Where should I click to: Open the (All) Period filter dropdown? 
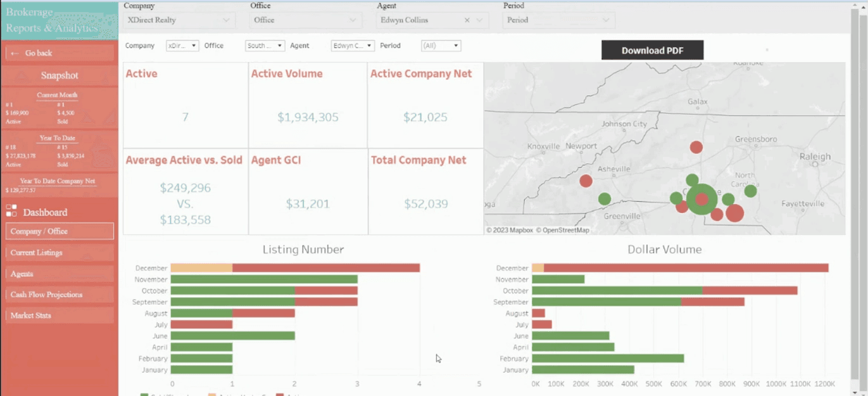coord(441,46)
